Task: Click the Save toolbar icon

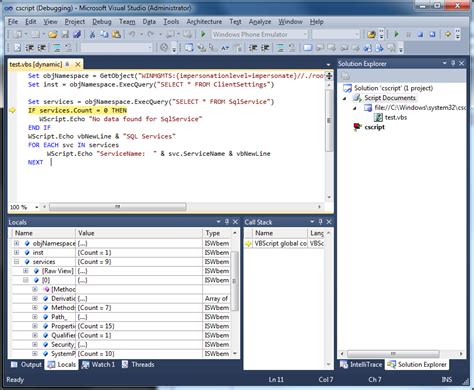Action: 65,34
